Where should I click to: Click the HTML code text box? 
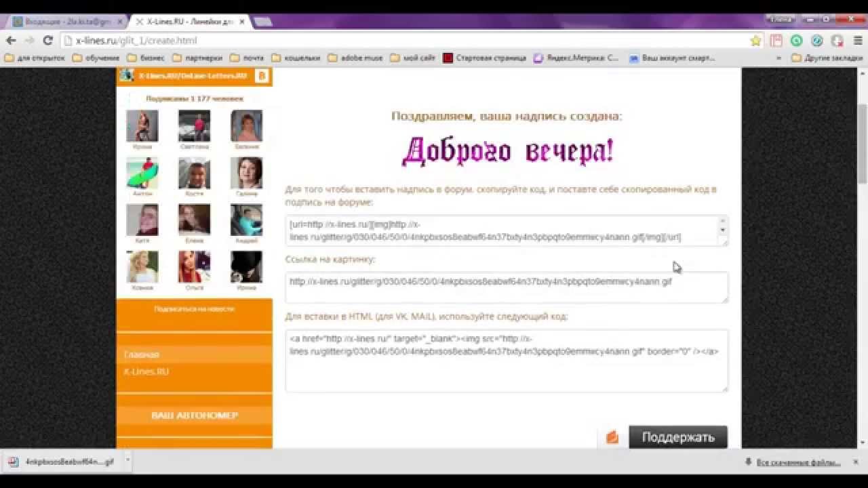pos(507,361)
